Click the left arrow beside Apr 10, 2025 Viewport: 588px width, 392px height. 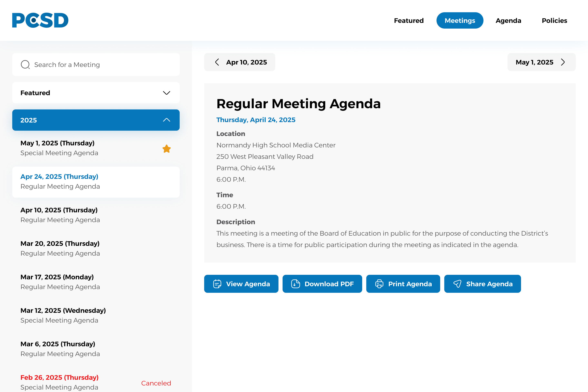coord(217,62)
